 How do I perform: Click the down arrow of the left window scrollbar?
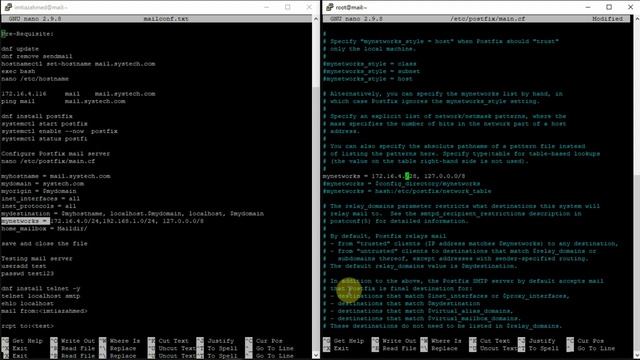[x=316, y=355]
